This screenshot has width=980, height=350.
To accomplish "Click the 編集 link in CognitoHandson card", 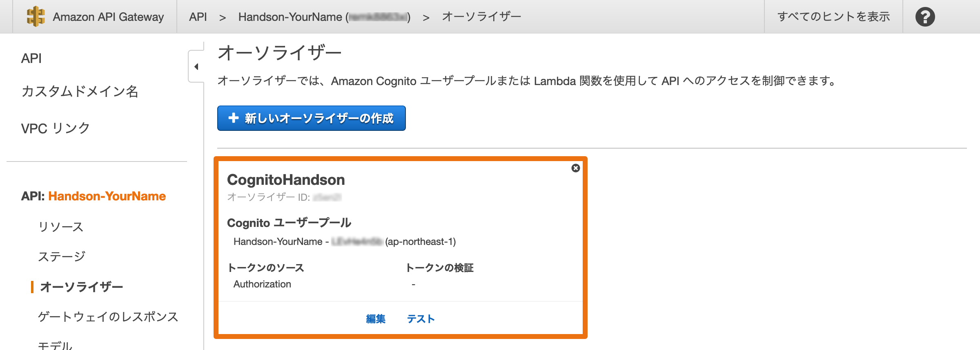I will point(376,319).
